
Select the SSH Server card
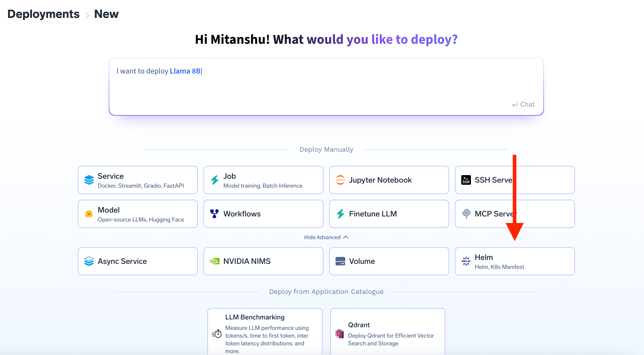coord(515,180)
